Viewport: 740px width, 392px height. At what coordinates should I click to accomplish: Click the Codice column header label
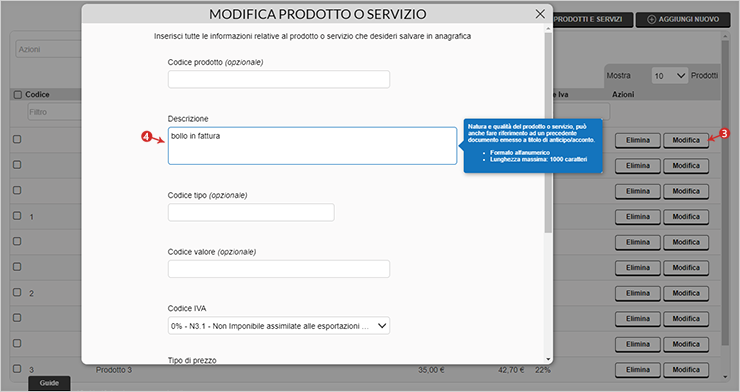tap(37, 95)
